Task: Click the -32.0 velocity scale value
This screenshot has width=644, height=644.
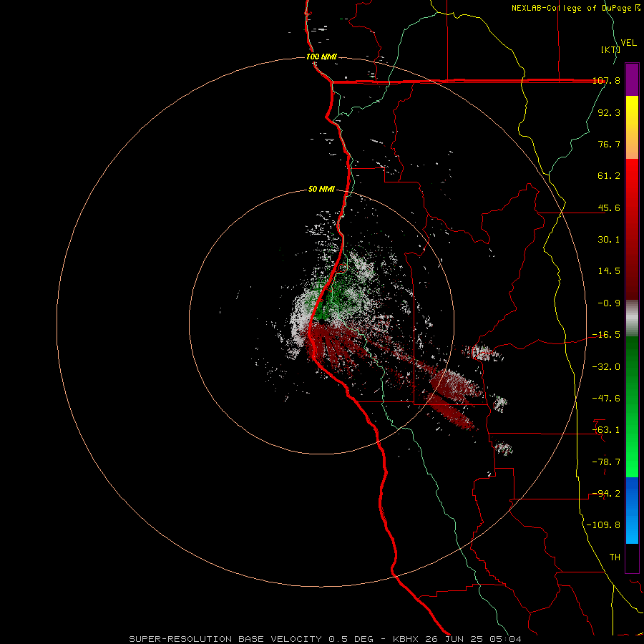Action: (x=606, y=367)
